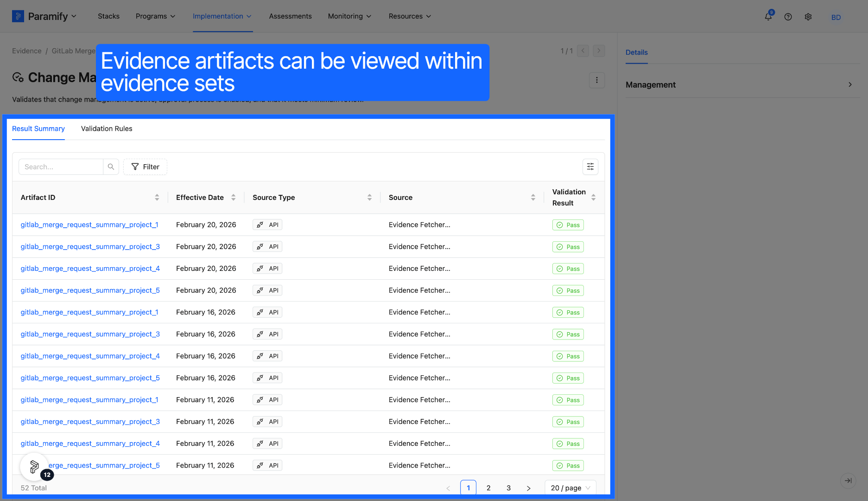868x501 pixels.
Task: Go to previous results page arrow
Action: 448,488
